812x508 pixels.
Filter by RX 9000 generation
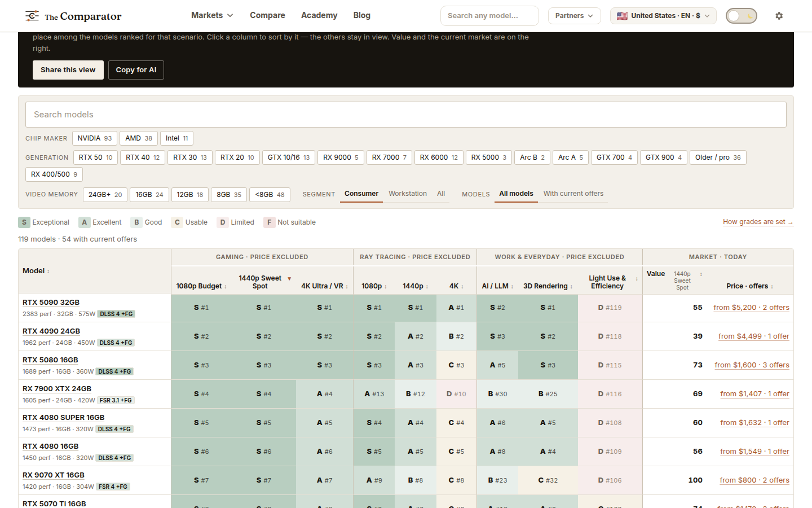coord(341,157)
